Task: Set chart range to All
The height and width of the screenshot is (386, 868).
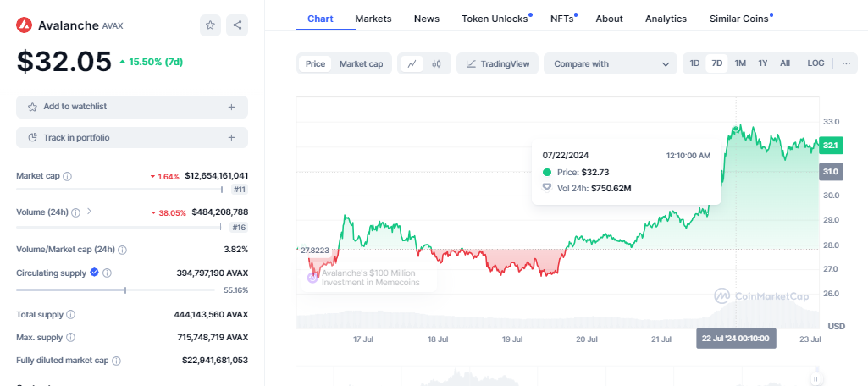Action: 785,63
